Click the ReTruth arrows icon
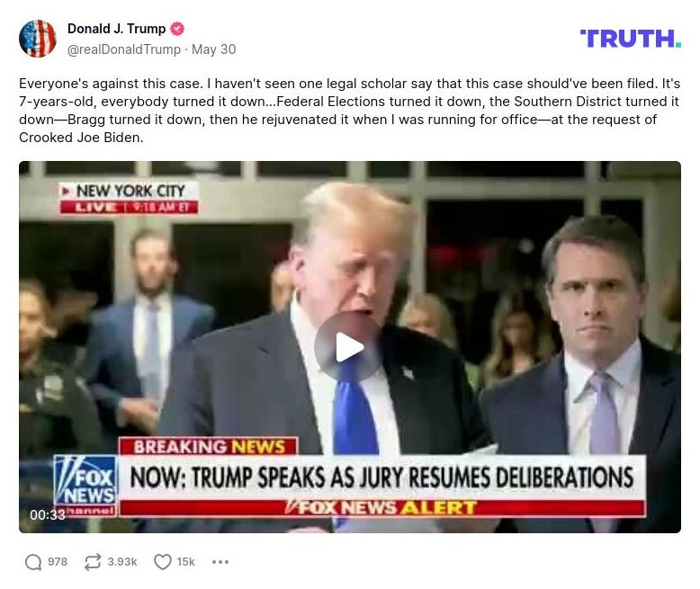Screen dimensions: 700x589 (93, 562)
